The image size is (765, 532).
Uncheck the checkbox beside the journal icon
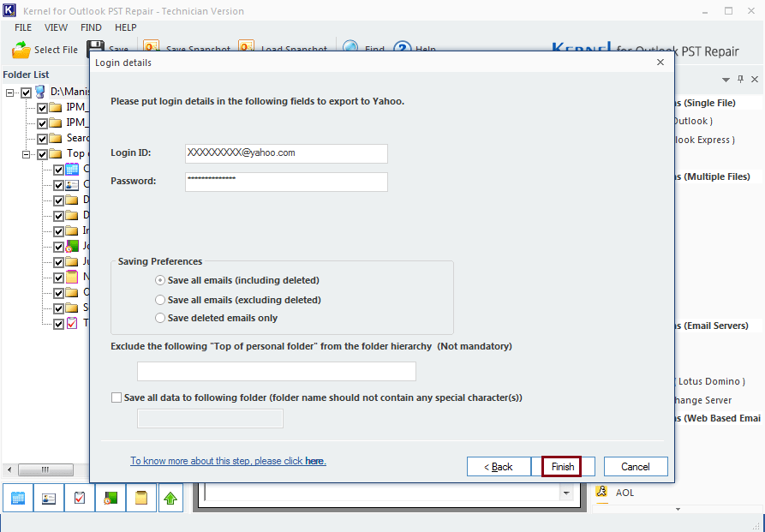[x=58, y=247]
